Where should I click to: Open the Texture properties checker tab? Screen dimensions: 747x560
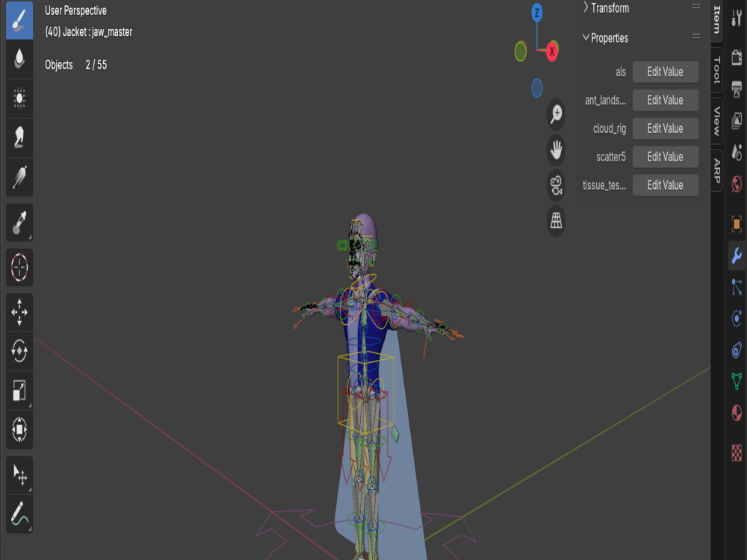pyautogui.click(x=737, y=453)
